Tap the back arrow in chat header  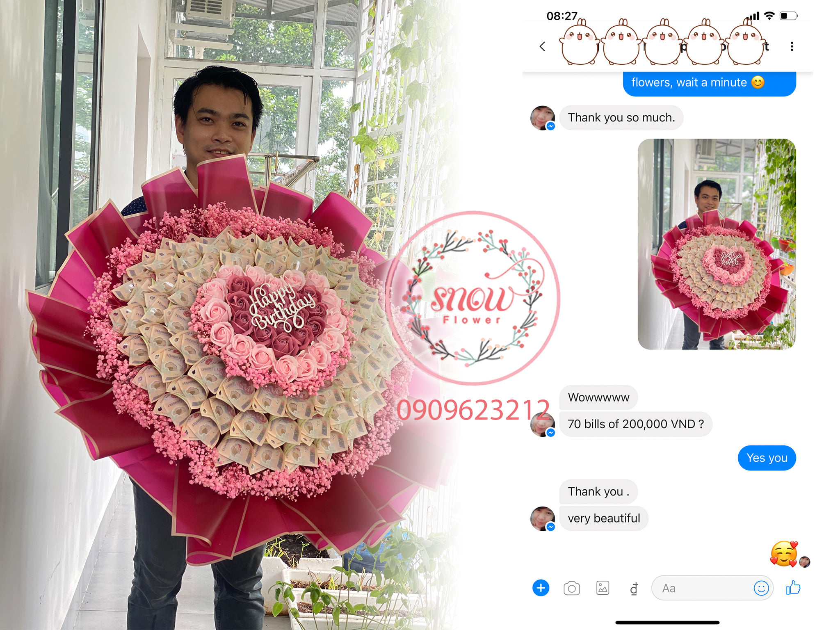[542, 46]
